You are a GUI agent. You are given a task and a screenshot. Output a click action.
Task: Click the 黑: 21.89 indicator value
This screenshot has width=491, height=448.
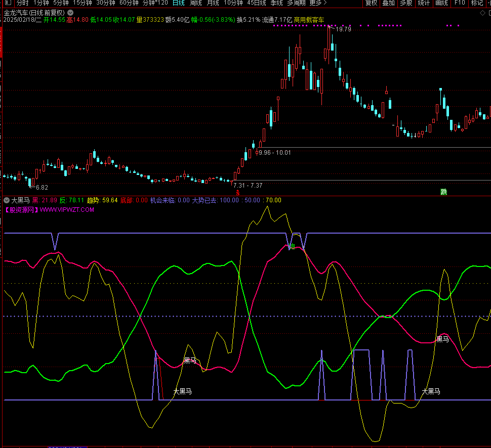[45, 200]
